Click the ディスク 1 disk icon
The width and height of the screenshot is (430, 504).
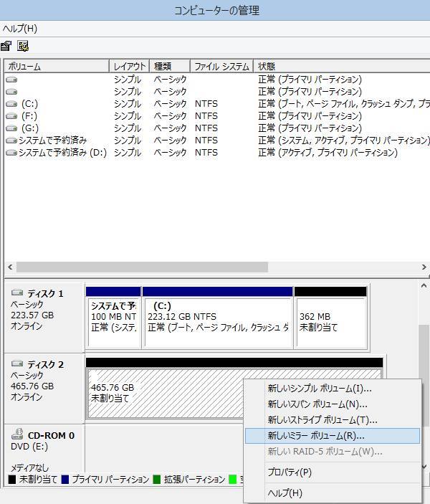click(17, 293)
